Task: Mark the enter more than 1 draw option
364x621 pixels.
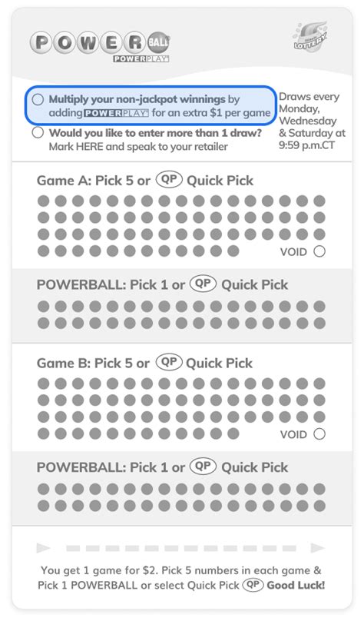Action: click(38, 132)
